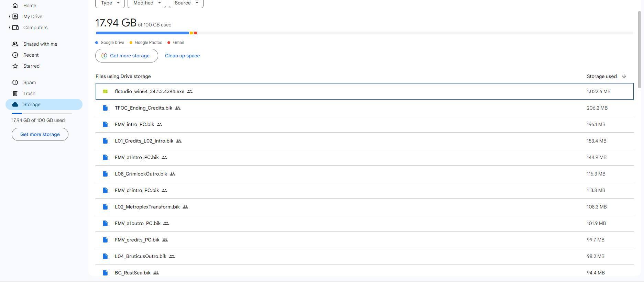The height and width of the screenshot is (282, 644).
Task: Click the blue Google Drive usage bar
Action: (142, 33)
